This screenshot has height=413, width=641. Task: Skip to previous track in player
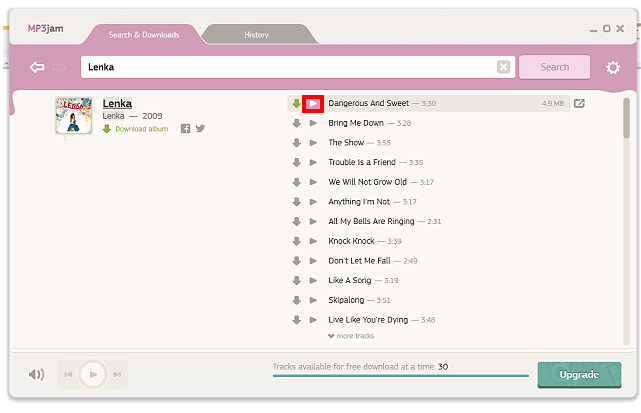68,374
